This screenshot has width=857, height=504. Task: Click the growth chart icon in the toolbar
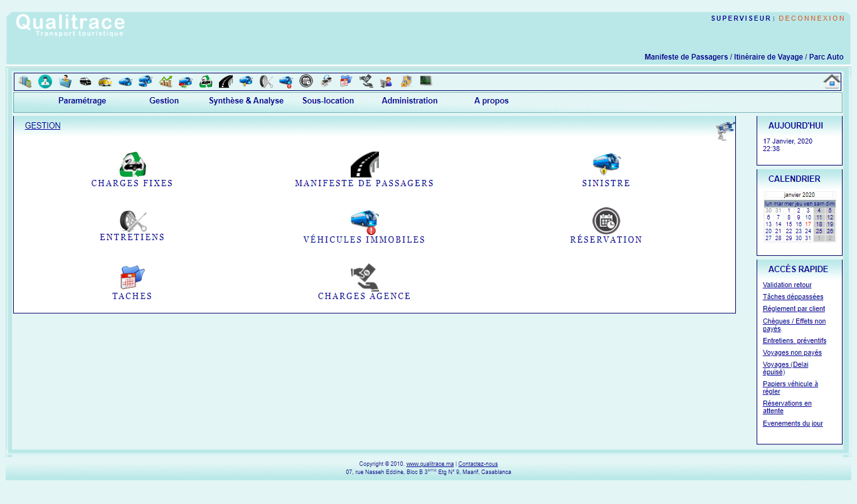166,81
